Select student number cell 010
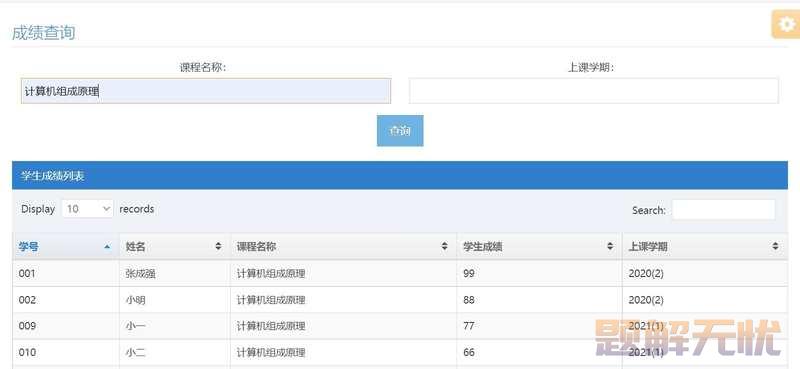Viewport: 800px width, 369px height. [x=27, y=353]
